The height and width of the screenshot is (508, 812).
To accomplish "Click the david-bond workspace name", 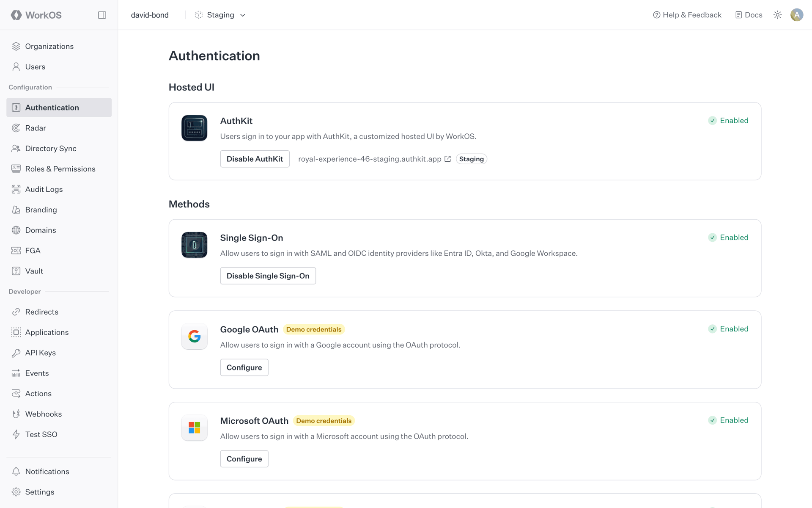I will tap(150, 15).
